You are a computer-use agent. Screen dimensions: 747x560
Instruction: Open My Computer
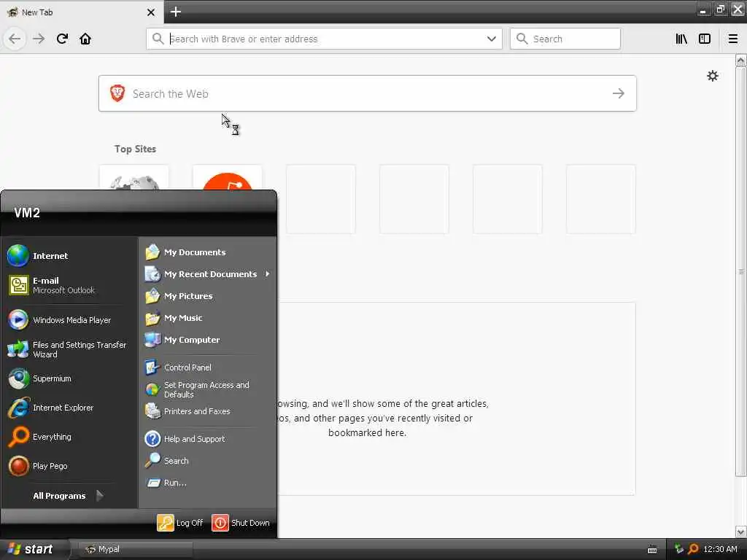point(207,340)
